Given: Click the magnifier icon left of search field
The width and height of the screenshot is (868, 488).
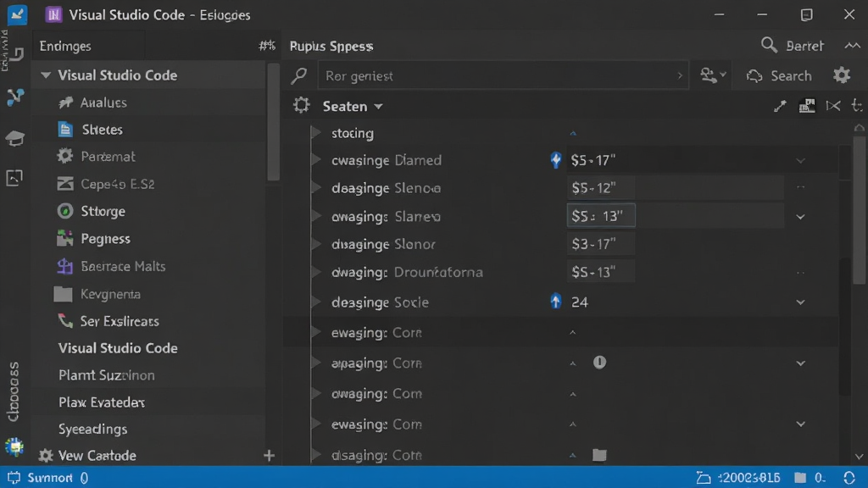Looking at the screenshot, I should pos(299,75).
